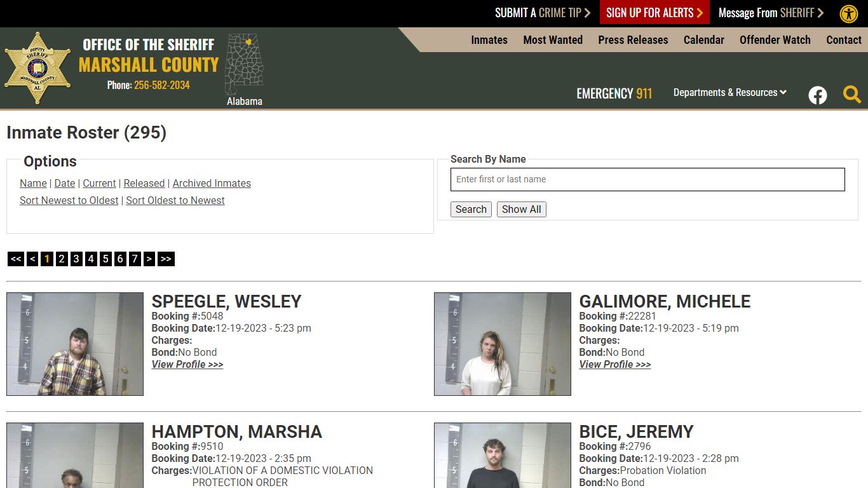The height and width of the screenshot is (488, 868).
Task: Open Message From Sheriff
Action: [x=771, y=13]
